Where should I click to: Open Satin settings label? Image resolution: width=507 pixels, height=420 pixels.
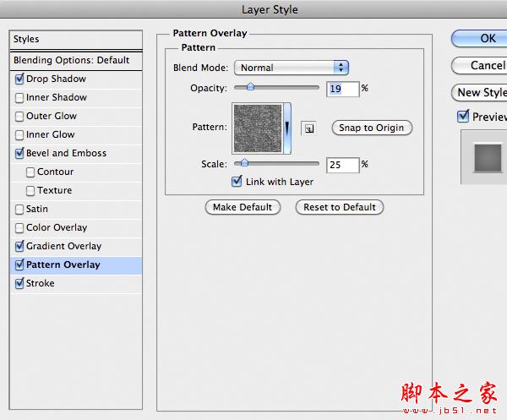37,210
